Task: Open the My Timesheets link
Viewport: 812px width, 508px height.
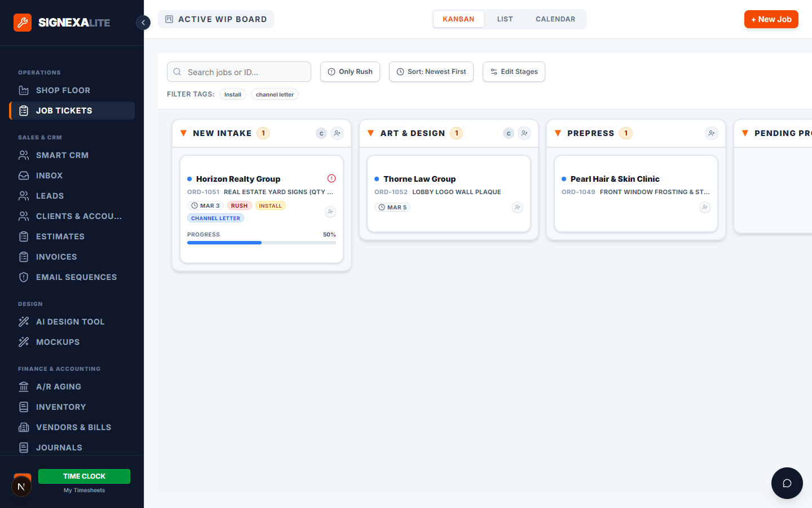Action: click(x=84, y=490)
